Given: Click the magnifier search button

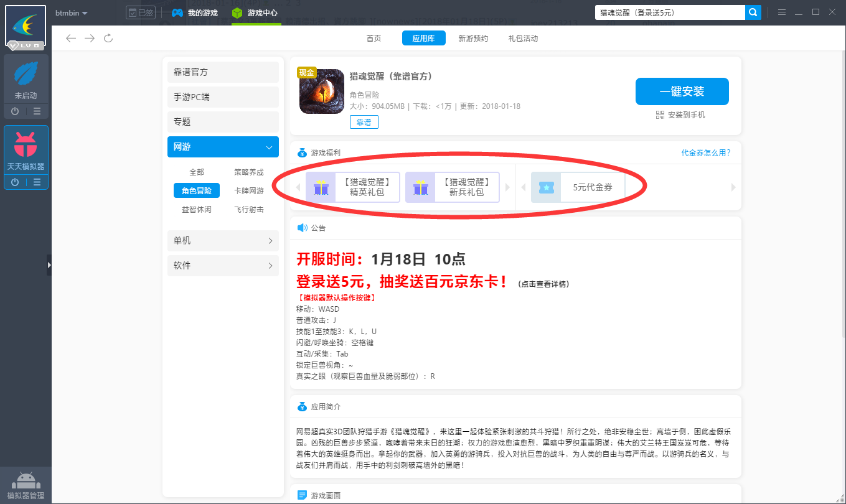Looking at the screenshot, I should [753, 12].
